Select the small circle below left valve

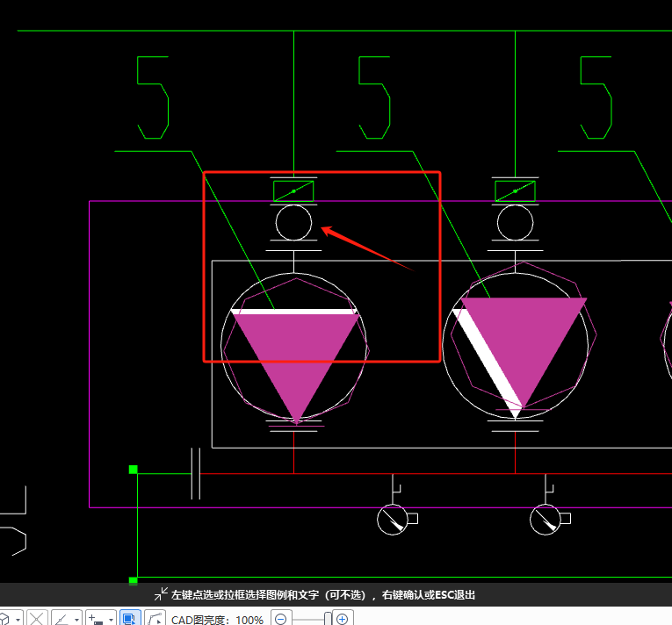click(x=293, y=223)
